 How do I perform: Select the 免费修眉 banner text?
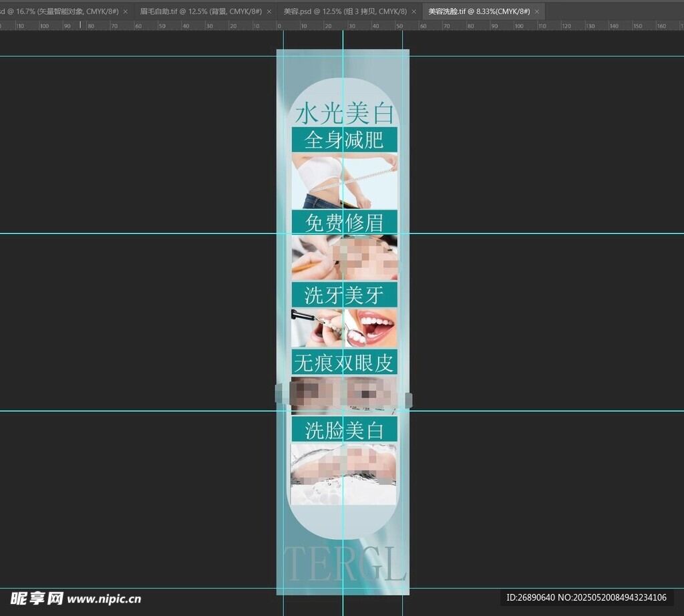[x=344, y=223]
